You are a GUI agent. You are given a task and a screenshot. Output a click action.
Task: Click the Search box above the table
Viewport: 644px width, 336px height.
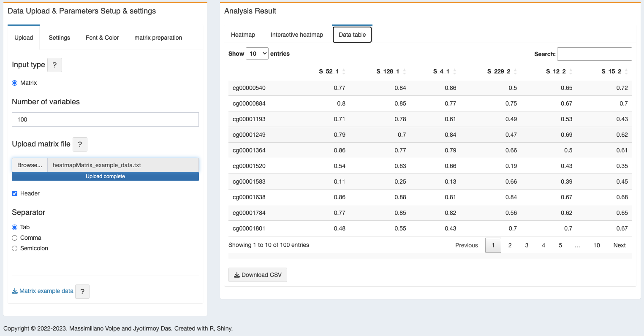pyautogui.click(x=595, y=54)
